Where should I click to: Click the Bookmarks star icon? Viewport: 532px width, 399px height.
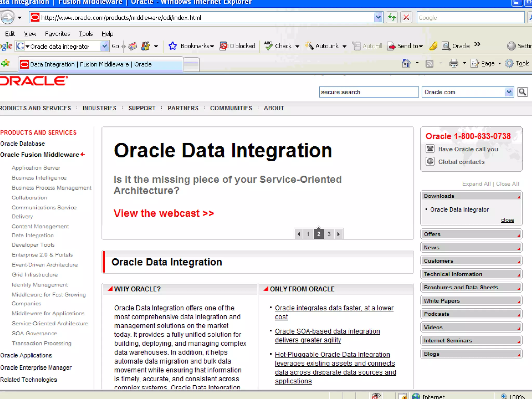(x=172, y=46)
